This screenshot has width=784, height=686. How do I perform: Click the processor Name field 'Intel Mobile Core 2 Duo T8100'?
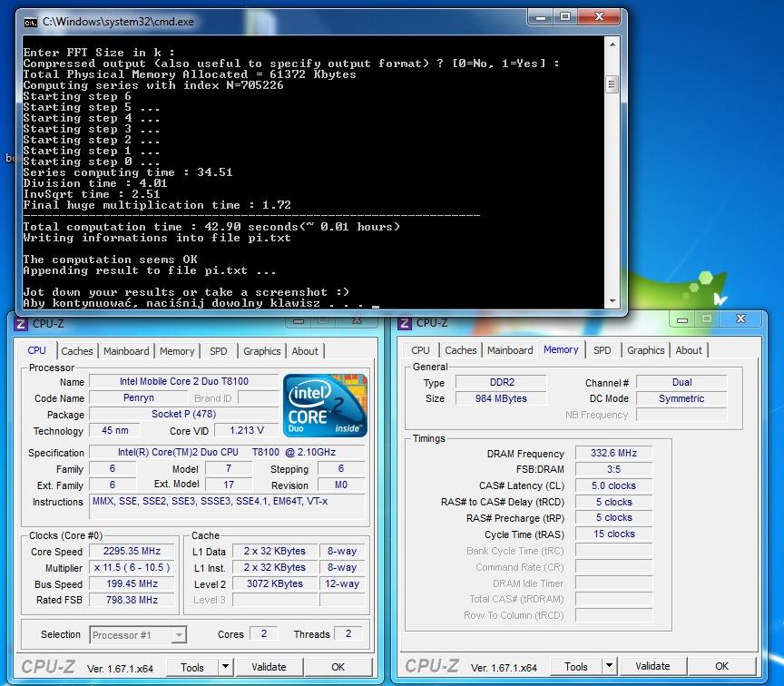184,381
